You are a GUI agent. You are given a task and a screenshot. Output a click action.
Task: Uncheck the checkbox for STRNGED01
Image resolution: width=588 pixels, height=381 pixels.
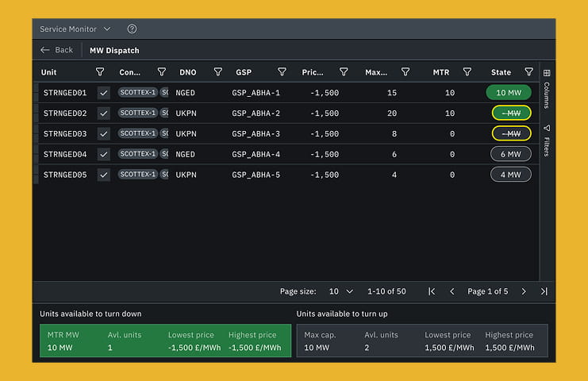(x=104, y=93)
